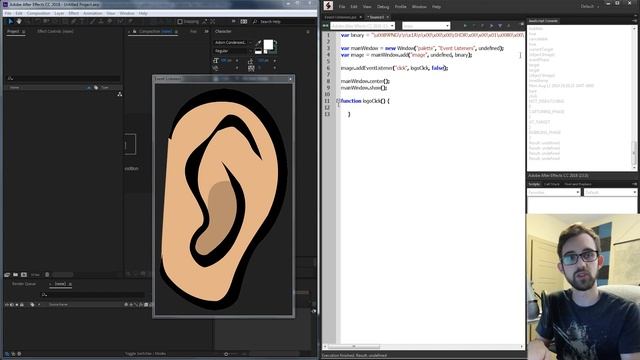Open ExtendScript File menu
Screen dimensions: 640x360
click(x=342, y=7)
